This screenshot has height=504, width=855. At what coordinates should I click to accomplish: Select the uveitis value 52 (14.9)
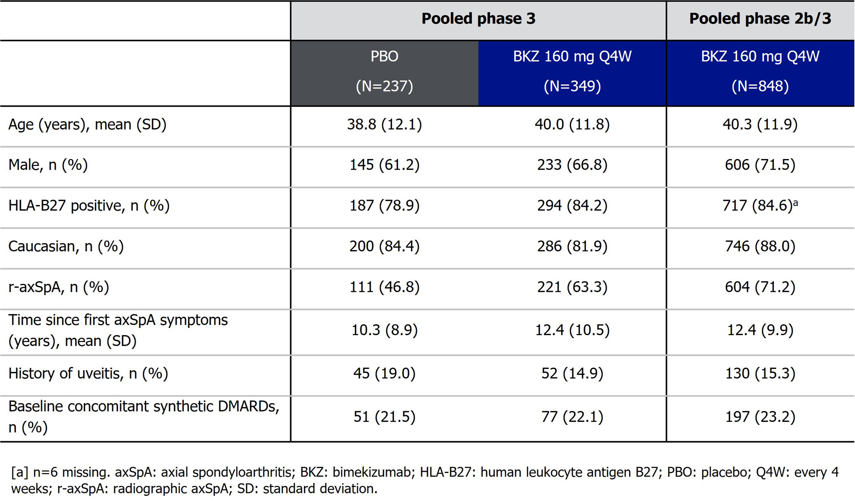572,374
